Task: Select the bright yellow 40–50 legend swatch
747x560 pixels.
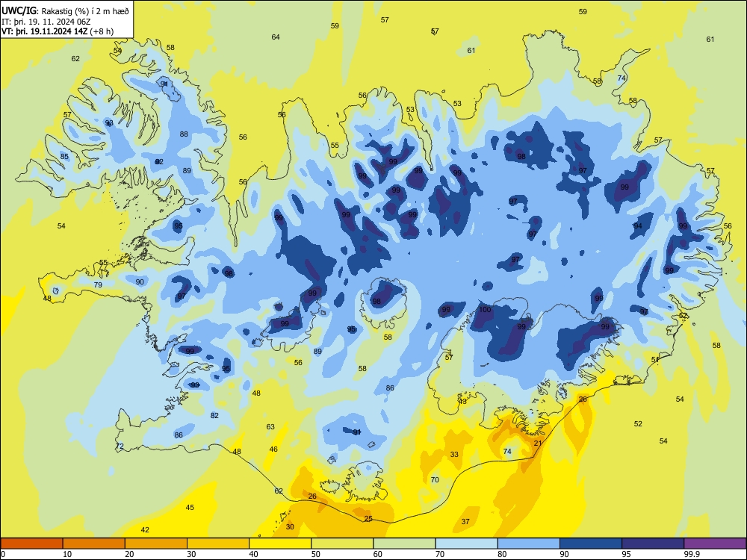Action: click(280, 544)
